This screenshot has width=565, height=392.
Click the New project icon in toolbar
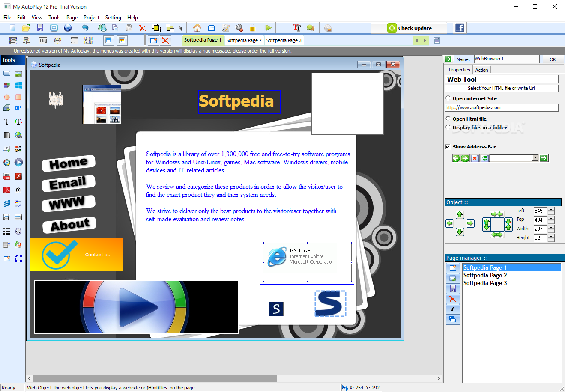12,28
